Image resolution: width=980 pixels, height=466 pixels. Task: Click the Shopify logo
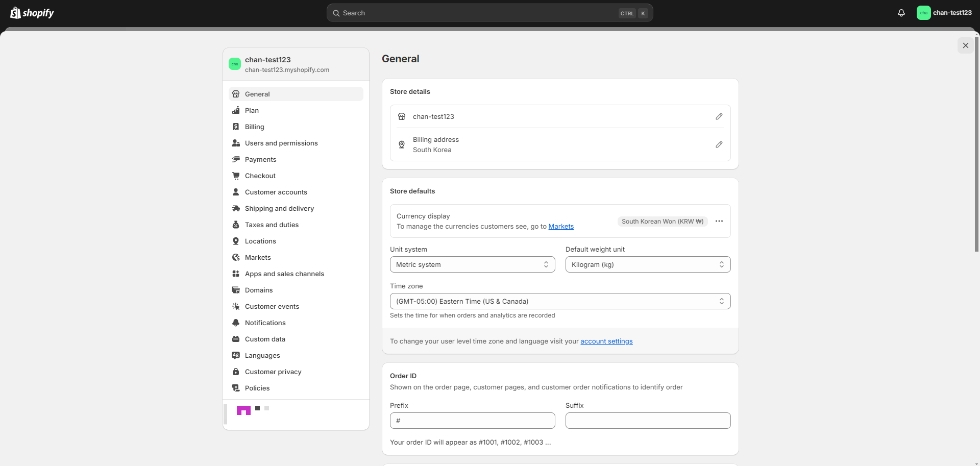(32, 13)
